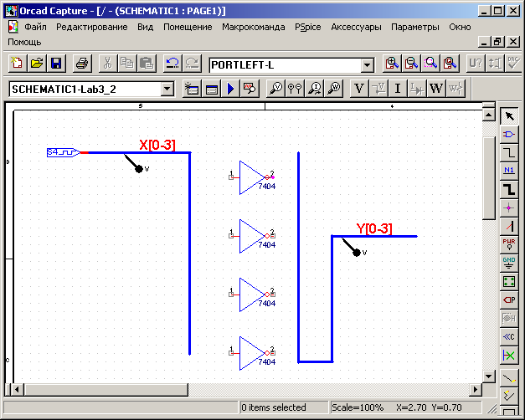Zoom out of the schematic

click(x=411, y=63)
